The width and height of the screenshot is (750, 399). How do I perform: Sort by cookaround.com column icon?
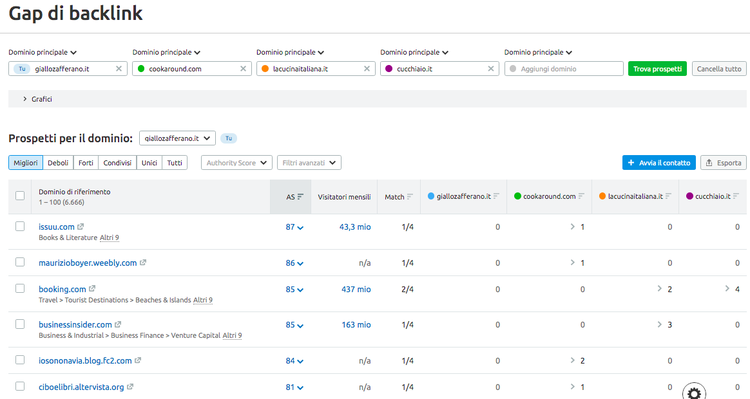pyautogui.click(x=581, y=196)
